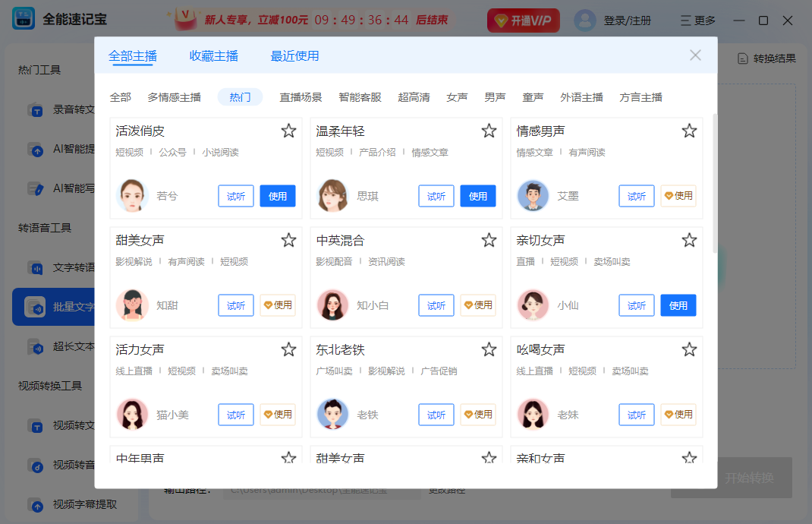This screenshot has height=524, width=812.
Task: Open the 开通VIP membership button
Action: [x=524, y=21]
